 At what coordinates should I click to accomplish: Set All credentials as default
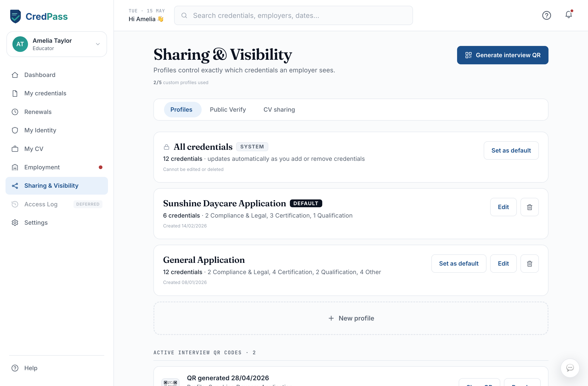click(511, 150)
